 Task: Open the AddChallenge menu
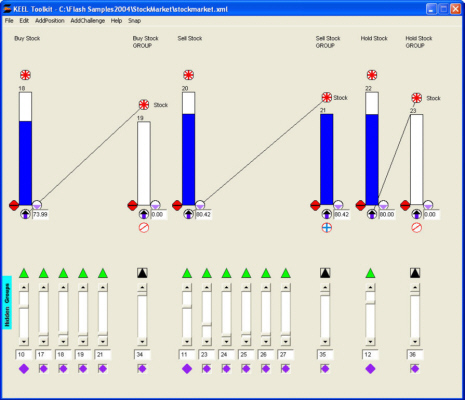[88, 21]
